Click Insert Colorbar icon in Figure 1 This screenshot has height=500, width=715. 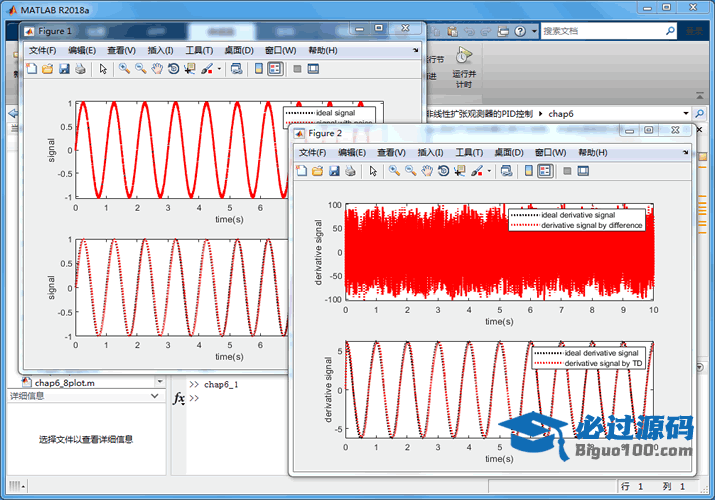(259, 69)
